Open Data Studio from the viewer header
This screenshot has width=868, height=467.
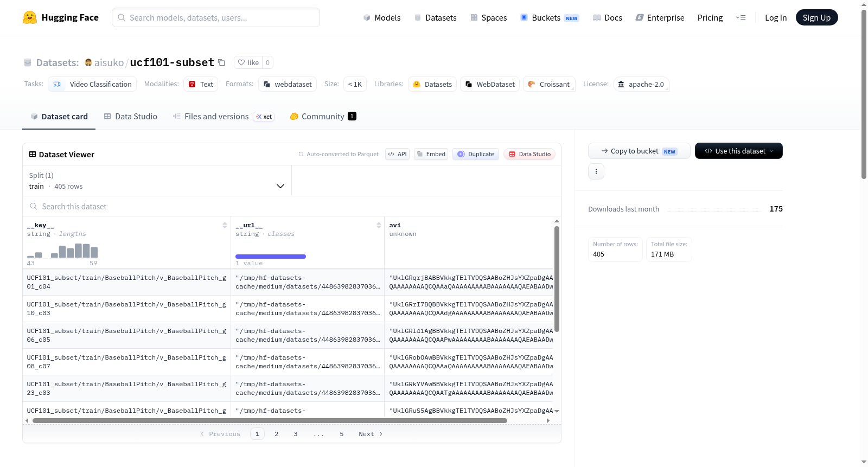pyautogui.click(x=529, y=154)
